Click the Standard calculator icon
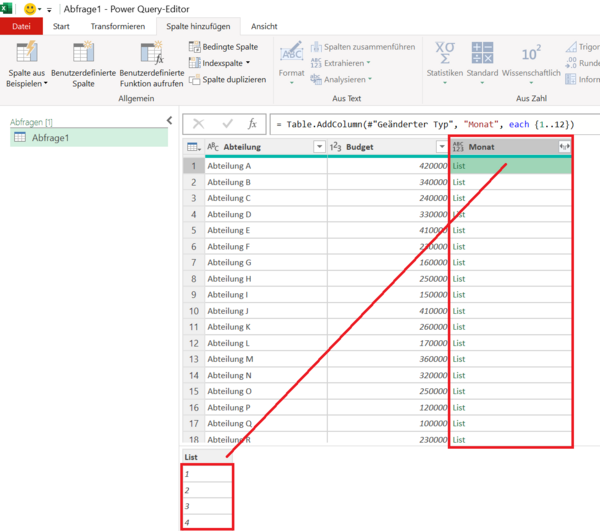Viewport: 600px width, 531px height. click(x=482, y=53)
